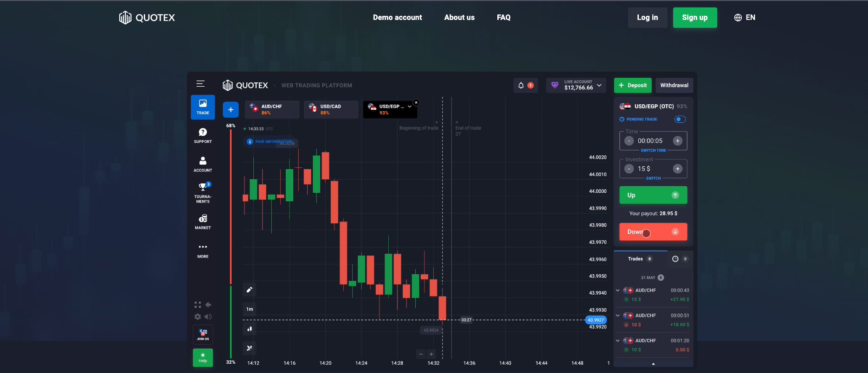The image size is (868, 373).
Task: Select the drawing pencil tool
Action: coord(250,290)
